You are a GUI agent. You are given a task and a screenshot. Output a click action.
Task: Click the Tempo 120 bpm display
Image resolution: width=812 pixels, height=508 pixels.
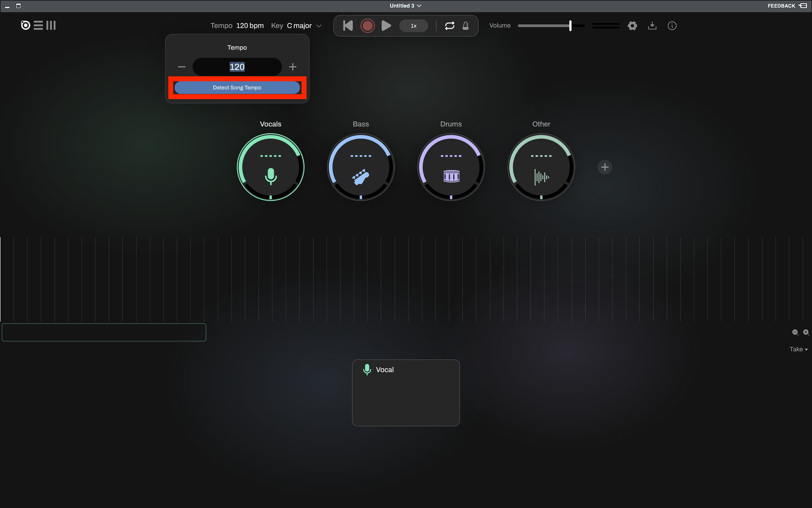coord(237,26)
